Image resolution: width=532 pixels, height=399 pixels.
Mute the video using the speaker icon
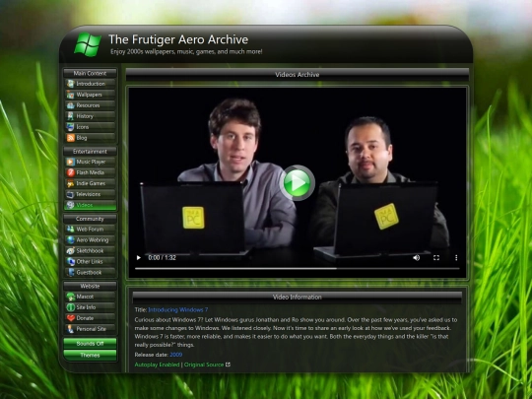click(x=417, y=258)
